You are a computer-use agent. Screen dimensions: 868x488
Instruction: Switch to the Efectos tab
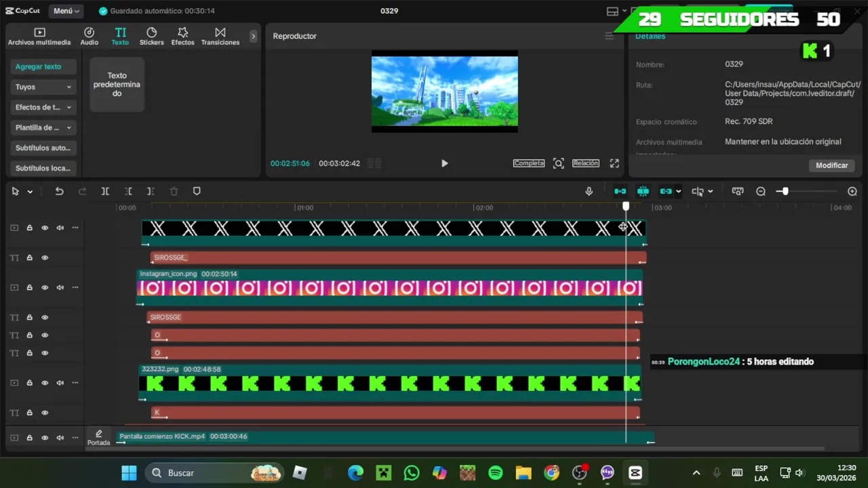[x=182, y=37]
